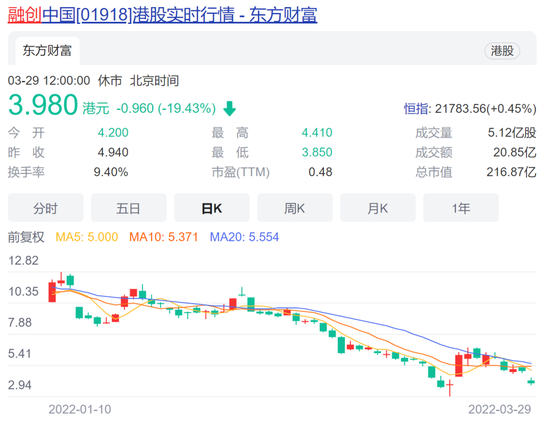Click the first red candlestick at chart start
550x424 pixels.
click(x=52, y=292)
